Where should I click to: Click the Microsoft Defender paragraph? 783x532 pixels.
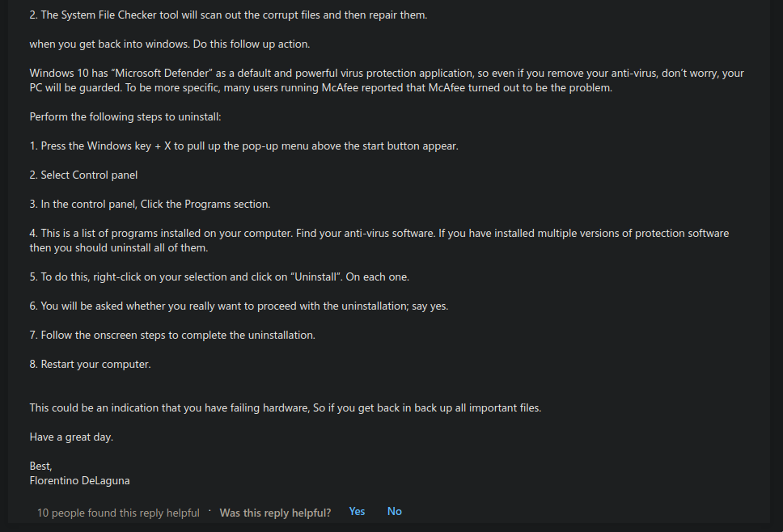tap(387, 80)
